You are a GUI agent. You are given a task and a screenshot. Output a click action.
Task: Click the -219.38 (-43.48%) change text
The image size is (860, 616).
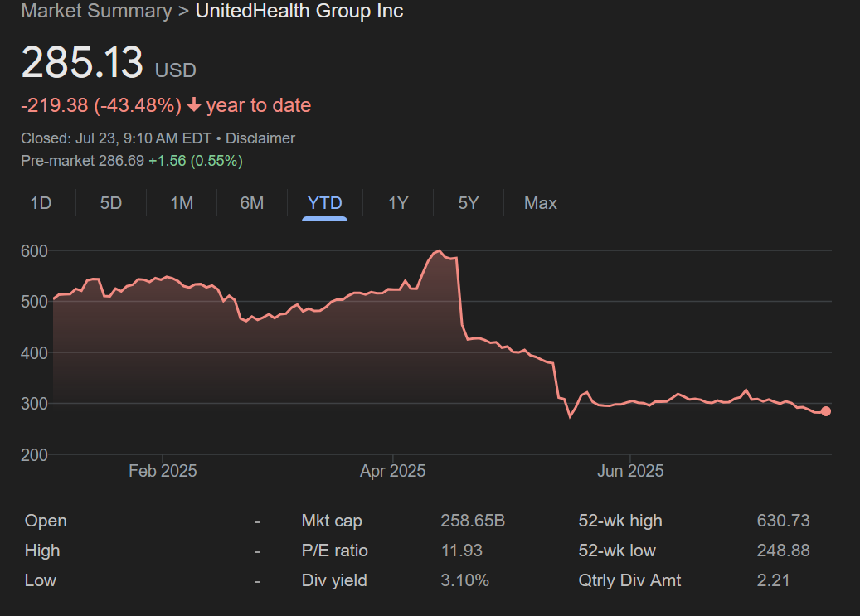click(101, 104)
